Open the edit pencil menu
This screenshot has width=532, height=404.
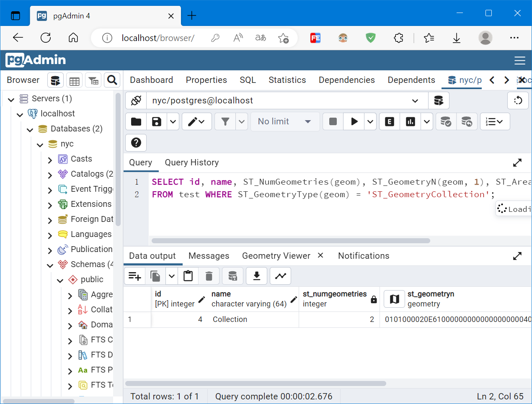tap(197, 122)
